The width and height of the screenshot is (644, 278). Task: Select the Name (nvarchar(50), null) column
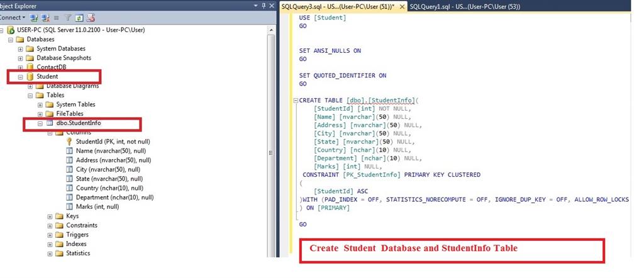point(111,151)
